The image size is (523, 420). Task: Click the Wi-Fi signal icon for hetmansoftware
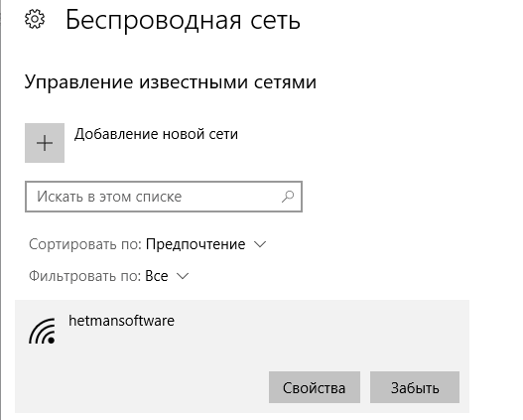pyautogui.click(x=42, y=331)
